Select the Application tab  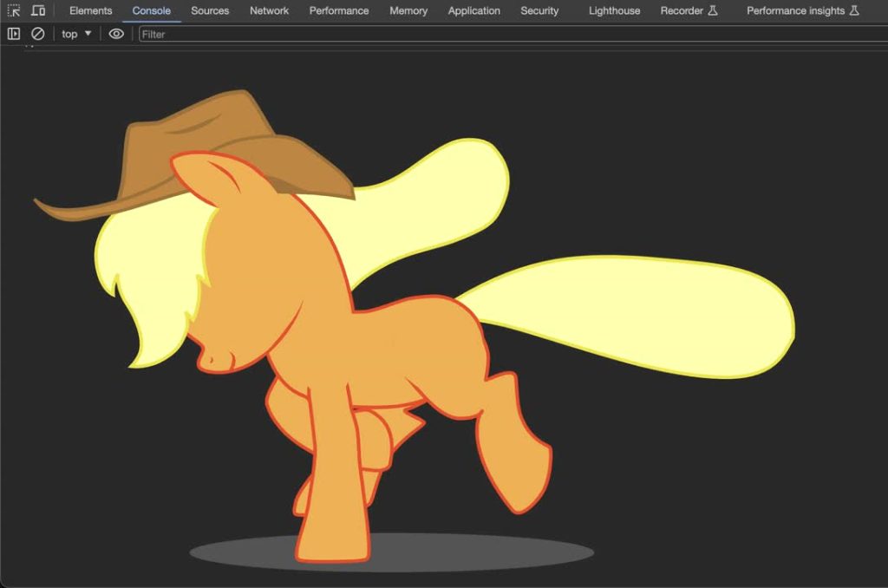pyautogui.click(x=473, y=10)
